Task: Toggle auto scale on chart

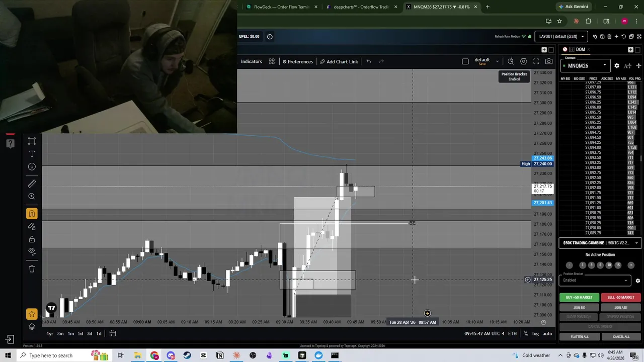Action: 547,333
